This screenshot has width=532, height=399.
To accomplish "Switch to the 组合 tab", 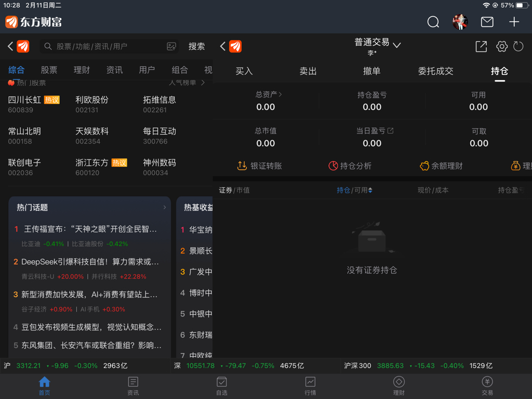I will point(179,70).
